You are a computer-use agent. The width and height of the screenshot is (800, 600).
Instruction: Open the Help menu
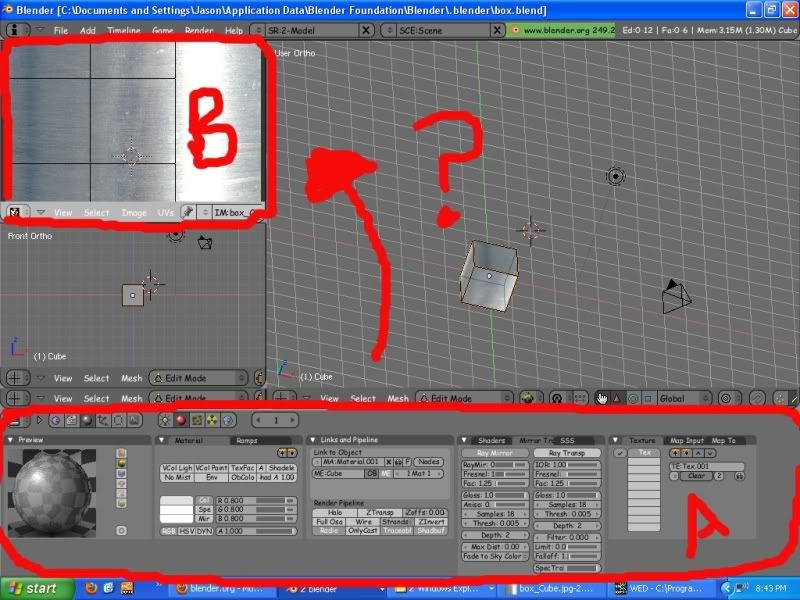[234, 31]
